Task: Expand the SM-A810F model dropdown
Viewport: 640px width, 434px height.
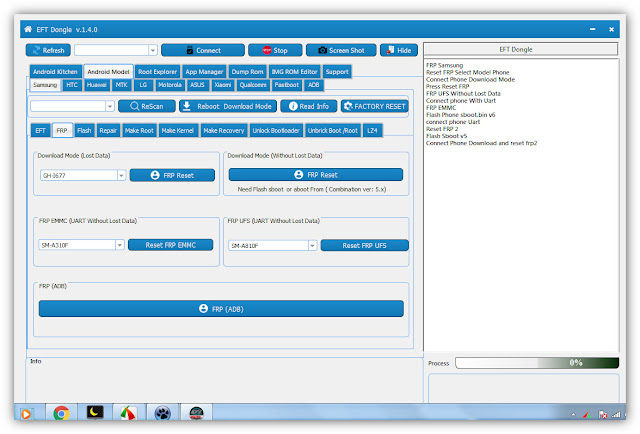Action: 312,245
